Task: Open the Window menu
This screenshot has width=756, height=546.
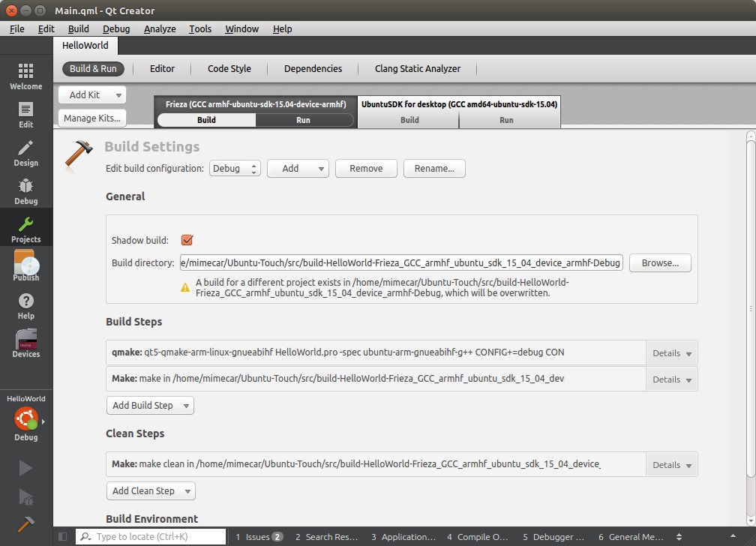Action: [x=242, y=29]
